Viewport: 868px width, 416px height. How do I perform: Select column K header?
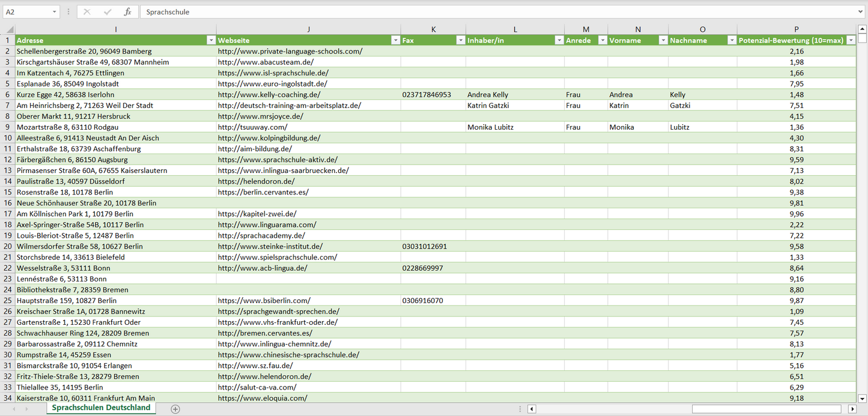point(433,29)
